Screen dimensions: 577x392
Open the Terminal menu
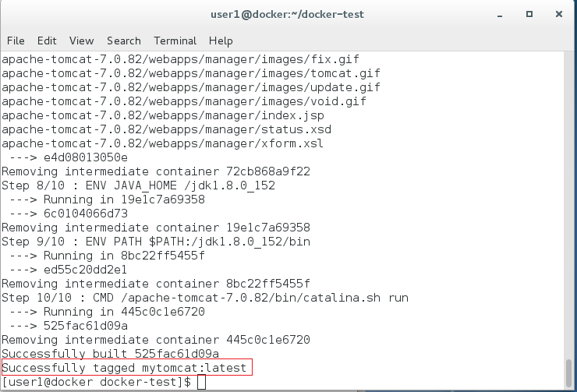[175, 41]
